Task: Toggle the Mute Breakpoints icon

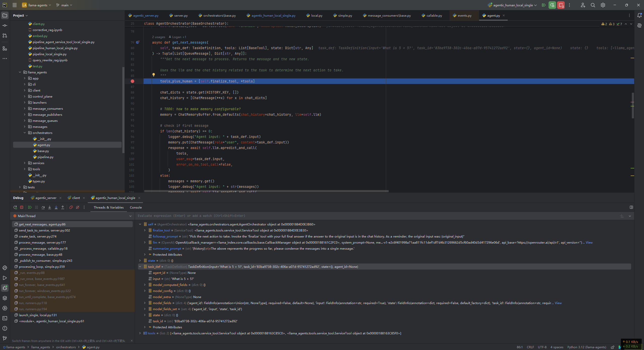Action: (x=78, y=207)
